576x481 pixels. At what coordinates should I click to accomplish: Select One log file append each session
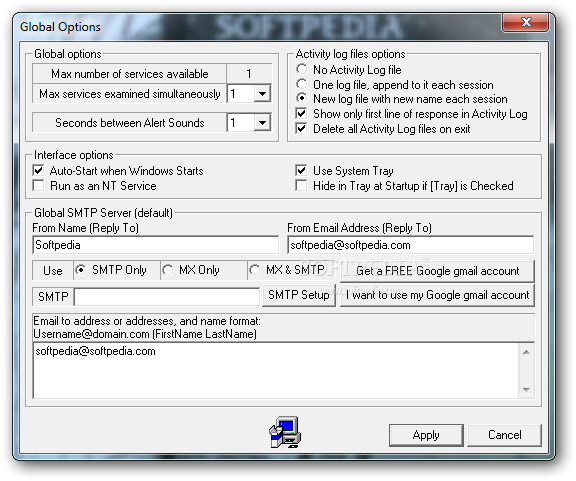pyautogui.click(x=302, y=85)
